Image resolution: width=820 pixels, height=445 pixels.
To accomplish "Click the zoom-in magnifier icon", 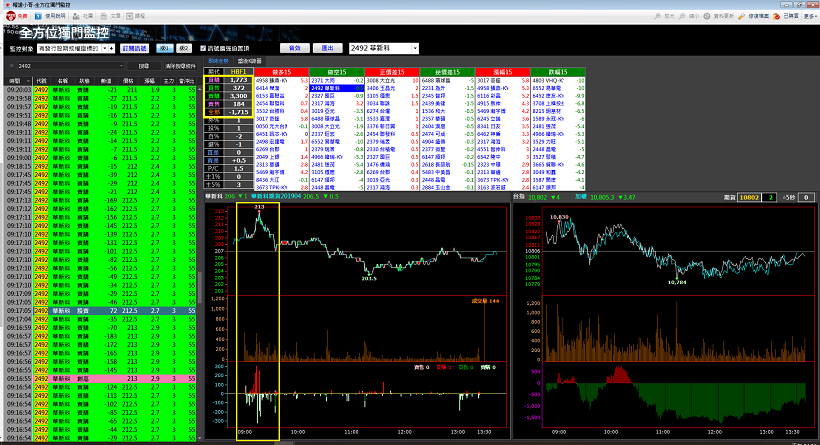I will pyautogui.click(x=657, y=16).
